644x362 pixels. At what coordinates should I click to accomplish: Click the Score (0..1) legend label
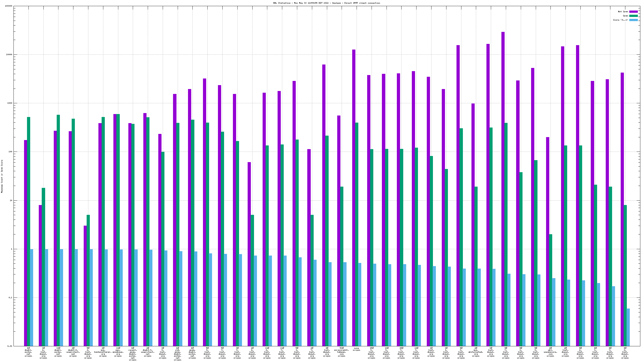click(620, 20)
